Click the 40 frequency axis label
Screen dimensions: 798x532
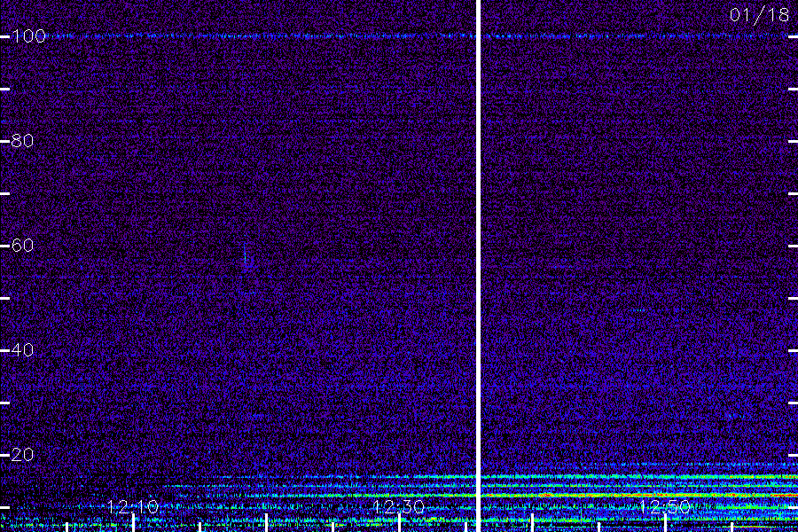pyautogui.click(x=22, y=350)
